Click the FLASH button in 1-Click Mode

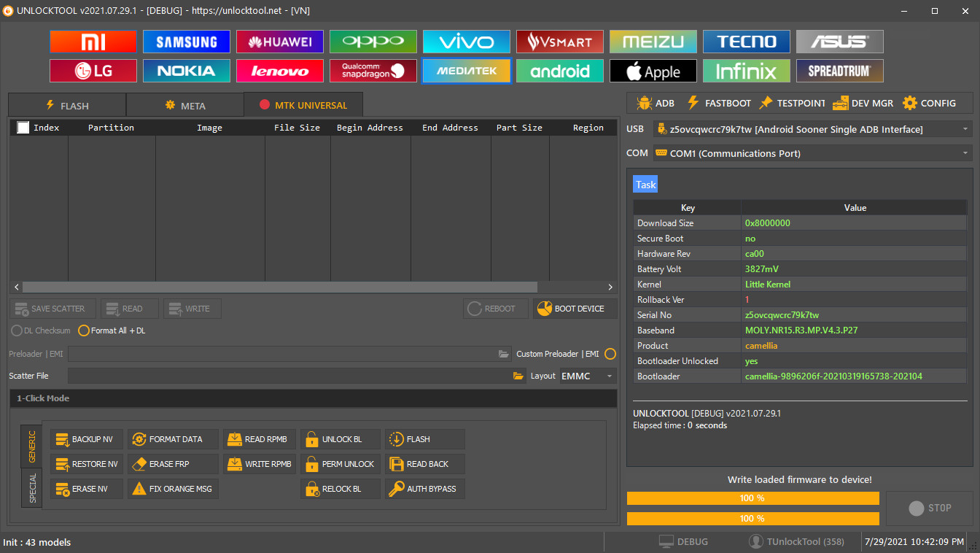click(x=425, y=439)
